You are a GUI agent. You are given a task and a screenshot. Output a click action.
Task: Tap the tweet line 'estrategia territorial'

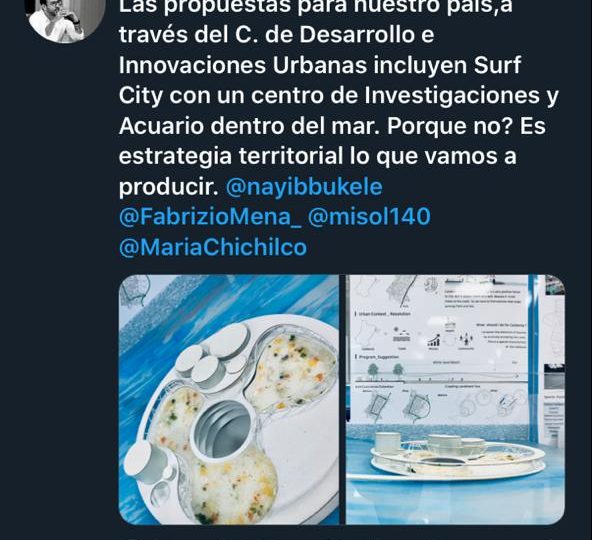(318, 156)
